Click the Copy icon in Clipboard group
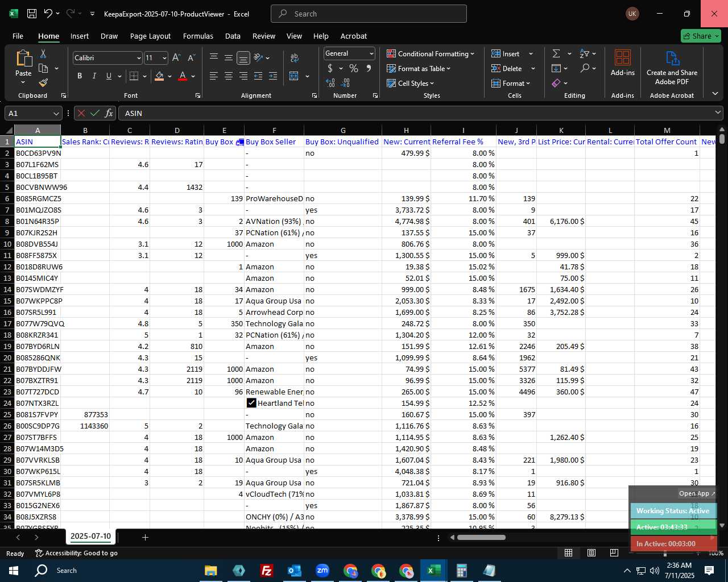 [x=43, y=69]
